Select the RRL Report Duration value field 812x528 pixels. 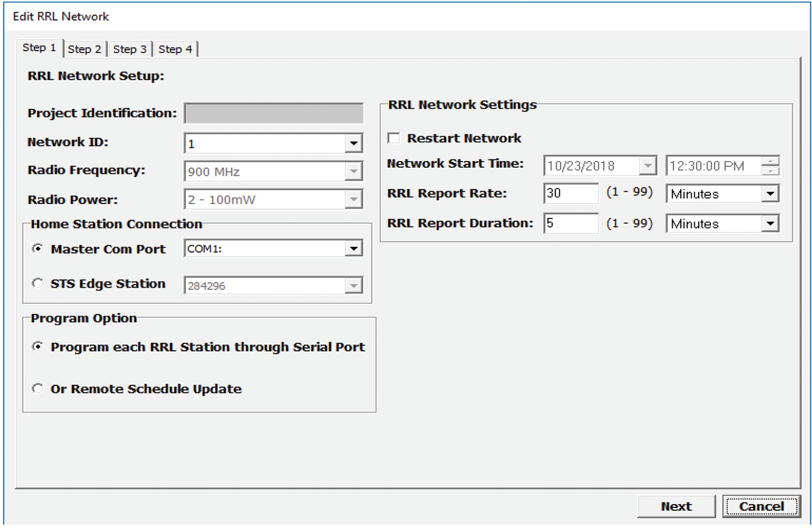[x=571, y=224]
